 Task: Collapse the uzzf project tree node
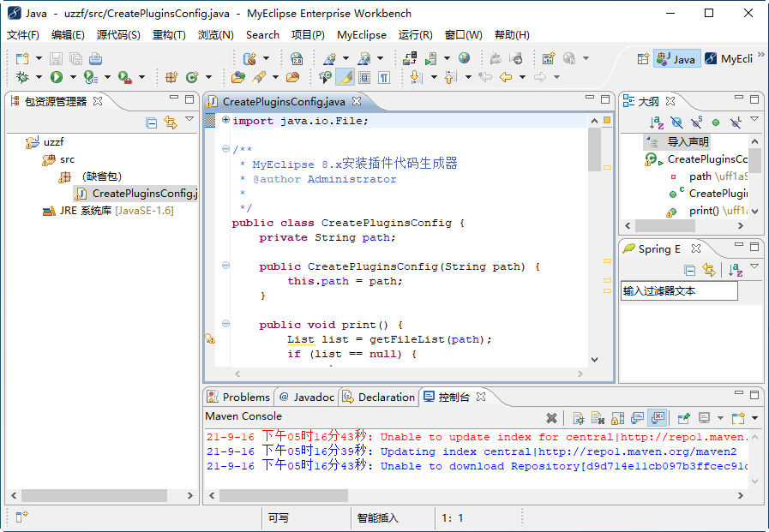pyautogui.click(x=18, y=142)
